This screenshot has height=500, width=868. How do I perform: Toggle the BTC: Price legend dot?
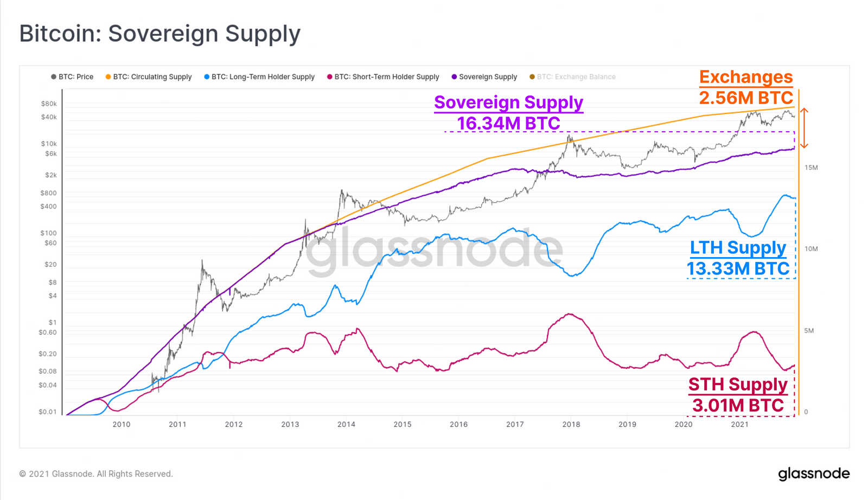pos(54,77)
